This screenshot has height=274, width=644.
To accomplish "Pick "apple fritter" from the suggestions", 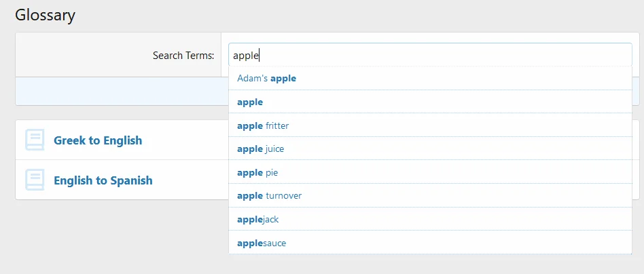I will pyautogui.click(x=263, y=125).
